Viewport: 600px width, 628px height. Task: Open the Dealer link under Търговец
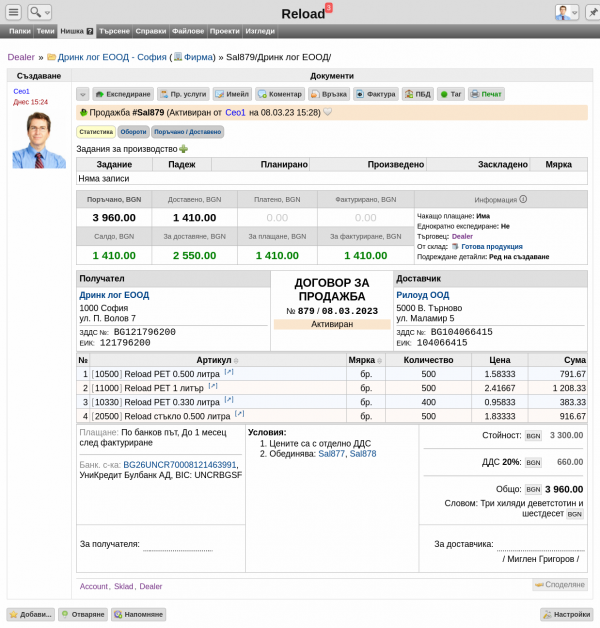coord(462,236)
